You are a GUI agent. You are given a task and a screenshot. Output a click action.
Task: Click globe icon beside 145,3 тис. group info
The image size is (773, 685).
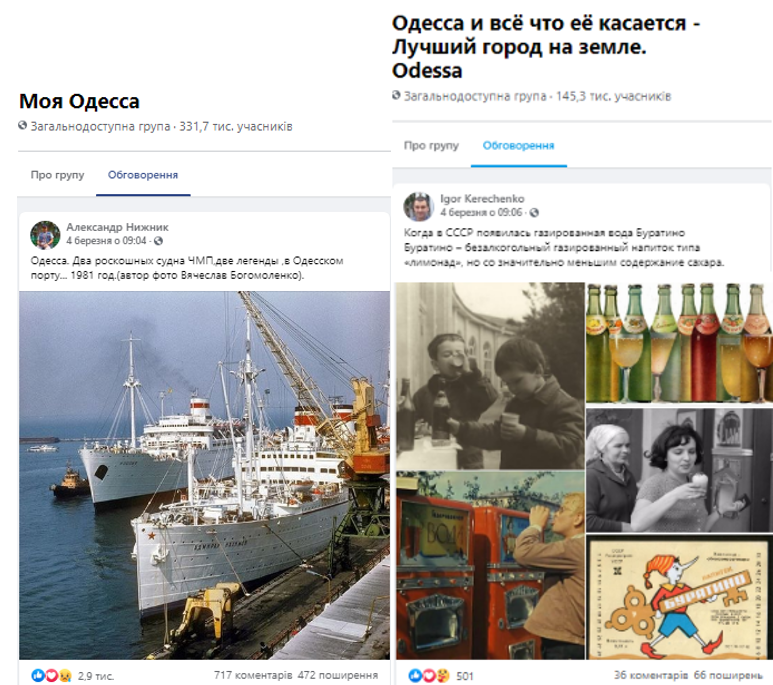point(396,95)
